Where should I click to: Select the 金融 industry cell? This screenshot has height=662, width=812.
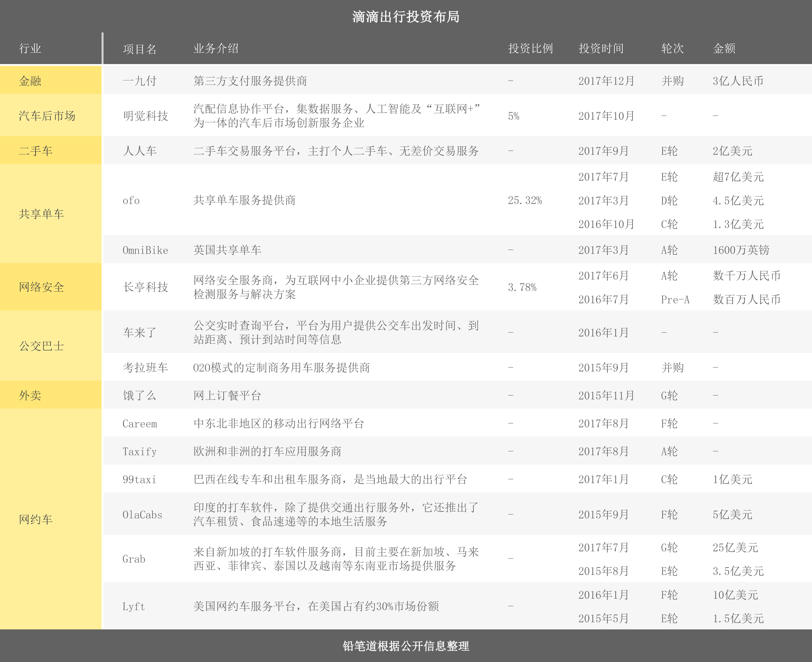pos(30,81)
